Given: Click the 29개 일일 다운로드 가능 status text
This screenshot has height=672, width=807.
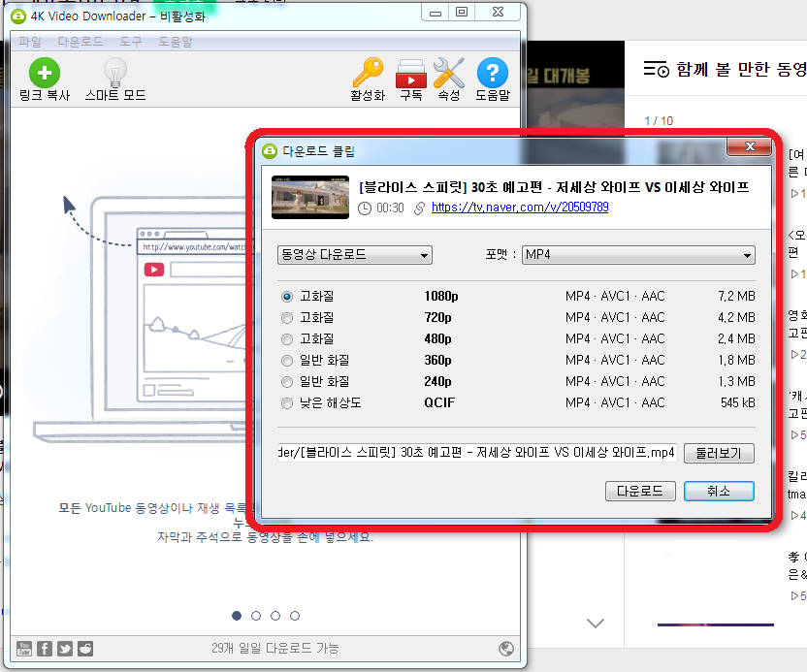Looking at the screenshot, I should (x=274, y=649).
